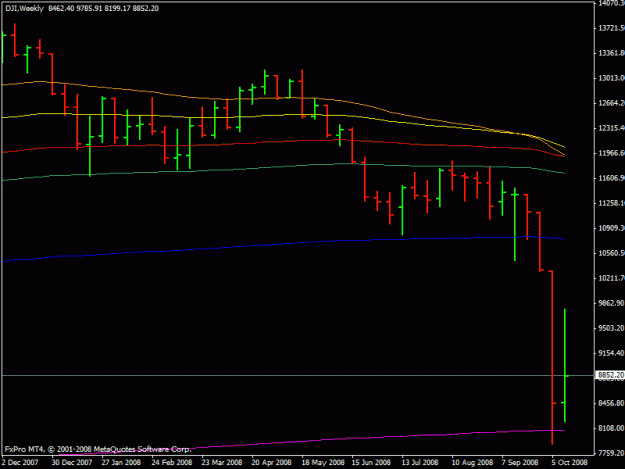
Task: Click the 10909 price axis label
Action: 611,228
